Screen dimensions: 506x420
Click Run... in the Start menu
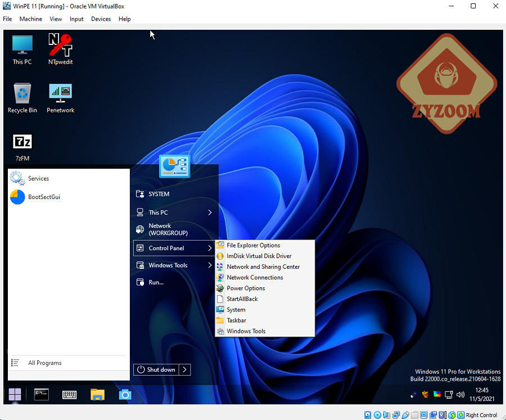[174, 282]
